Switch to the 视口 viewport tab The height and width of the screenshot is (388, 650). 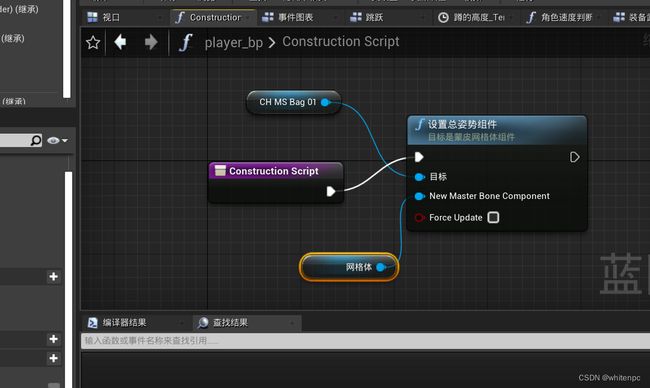124,17
